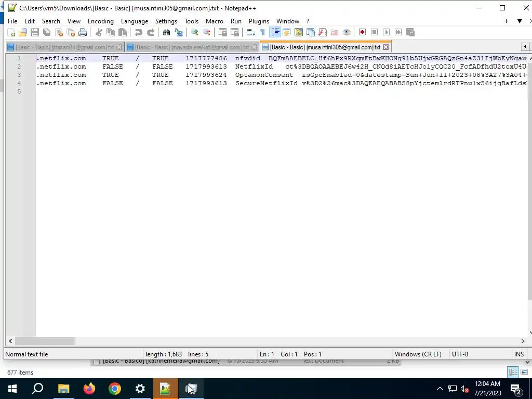Toggle the indent guide toolbar icon

coord(275,32)
